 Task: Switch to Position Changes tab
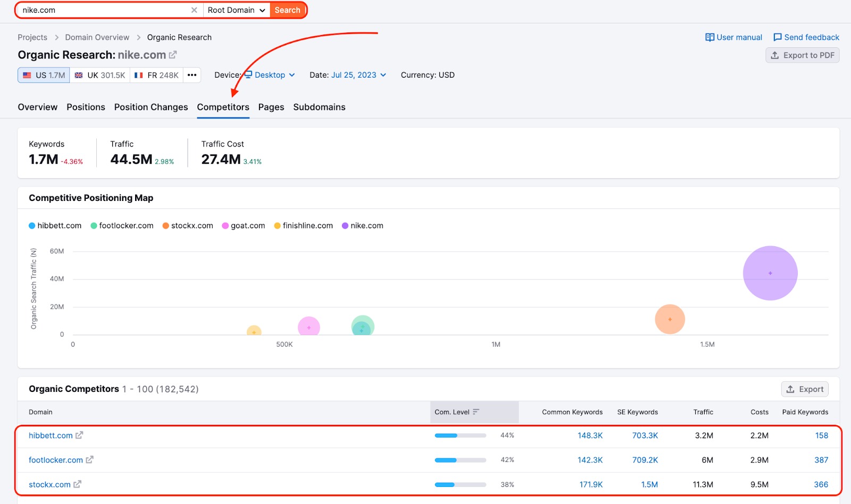[151, 107]
